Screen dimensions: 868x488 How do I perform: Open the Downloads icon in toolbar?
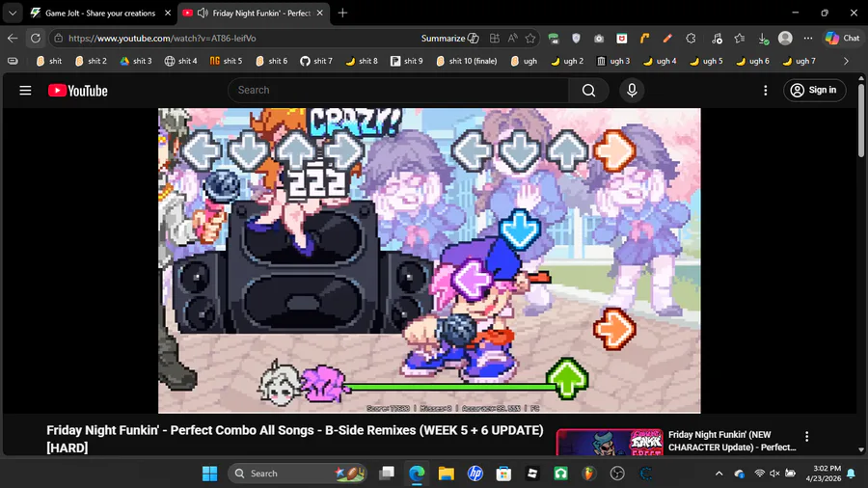[763, 39]
